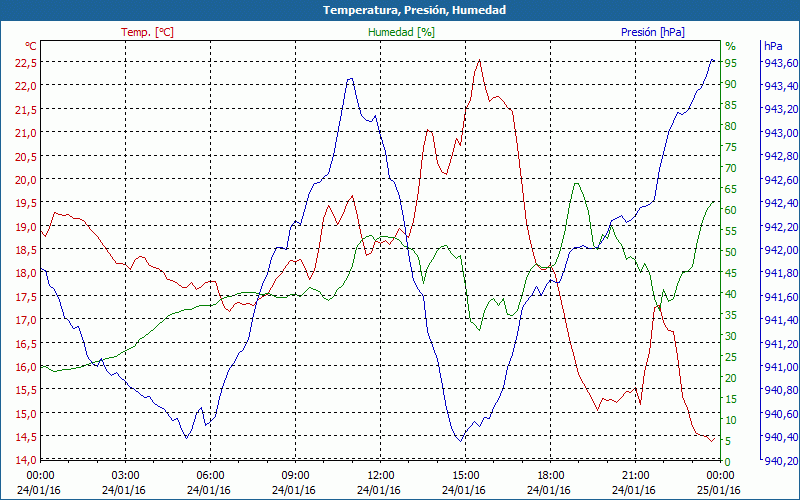
Task: Select the blue "Presión [hPa]" legend label
Action: 653,32
